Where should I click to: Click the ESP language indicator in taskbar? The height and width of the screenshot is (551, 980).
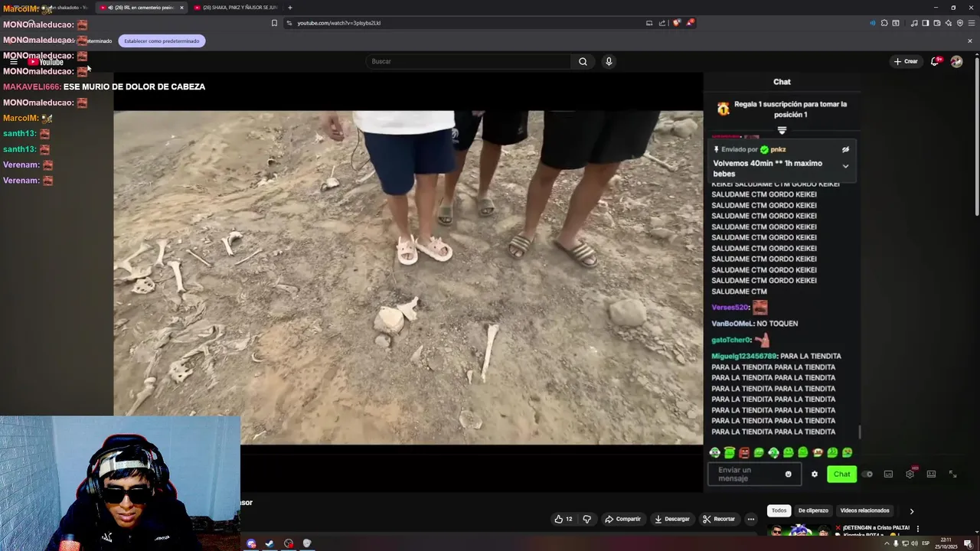(x=926, y=543)
